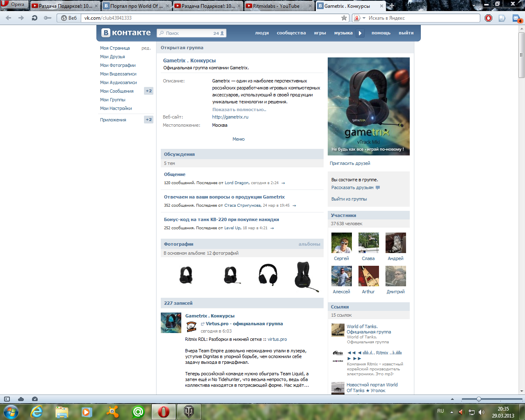
Task: Open the http://gametrix.ru website link
Action: (x=230, y=117)
